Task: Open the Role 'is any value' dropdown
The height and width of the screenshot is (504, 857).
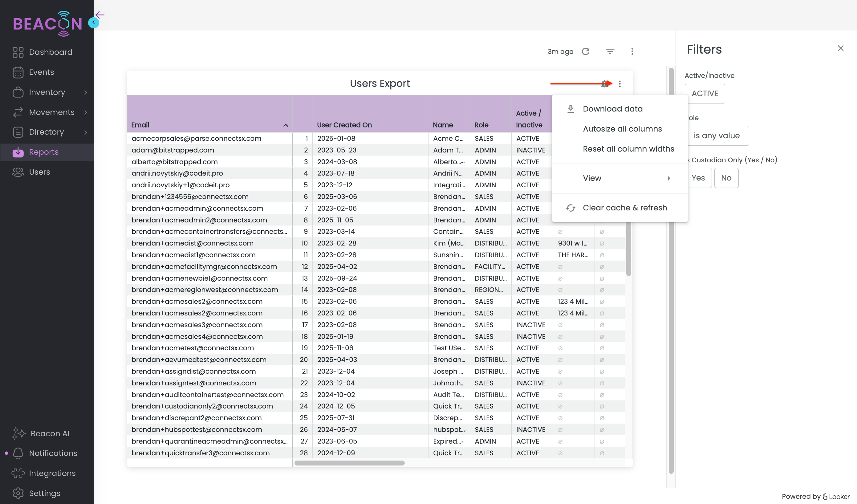Action: click(x=717, y=136)
